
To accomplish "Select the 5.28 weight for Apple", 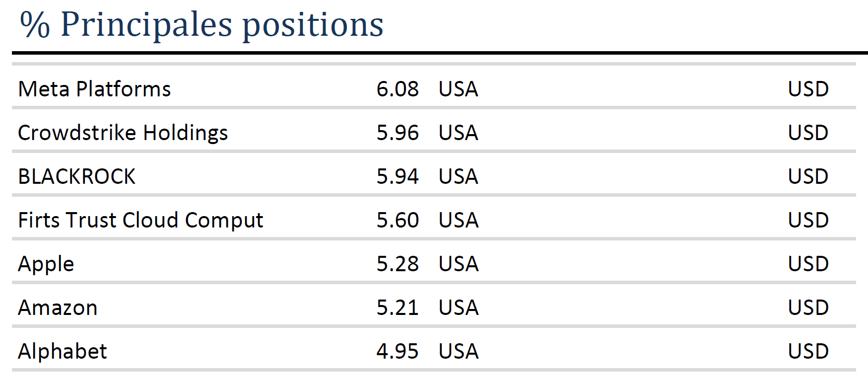I will 398,264.
